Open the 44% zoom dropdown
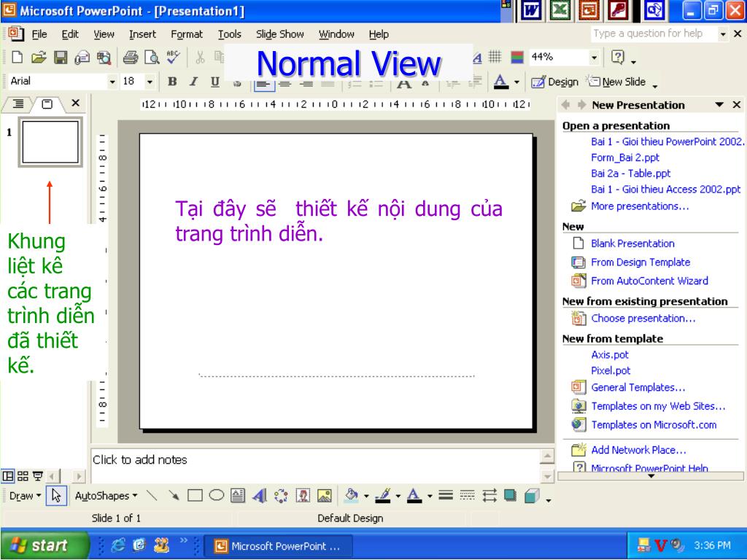 coord(594,58)
